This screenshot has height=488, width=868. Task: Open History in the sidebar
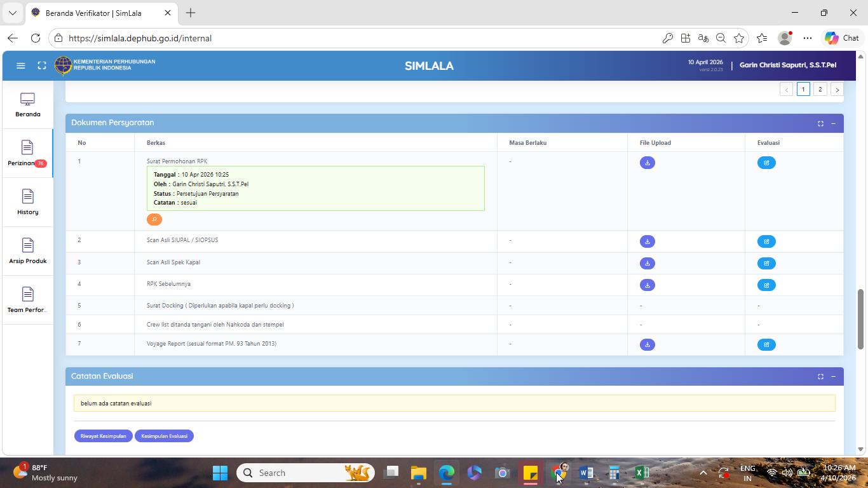coord(28,203)
